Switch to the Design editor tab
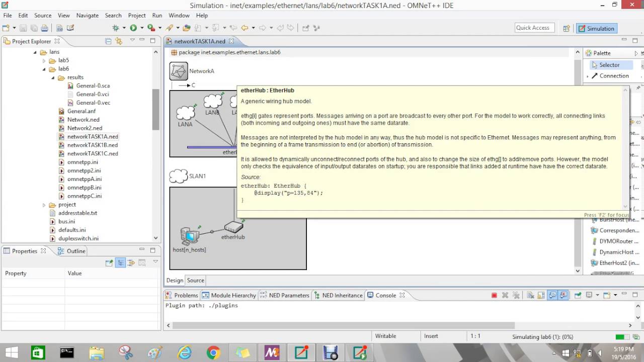 175,281
